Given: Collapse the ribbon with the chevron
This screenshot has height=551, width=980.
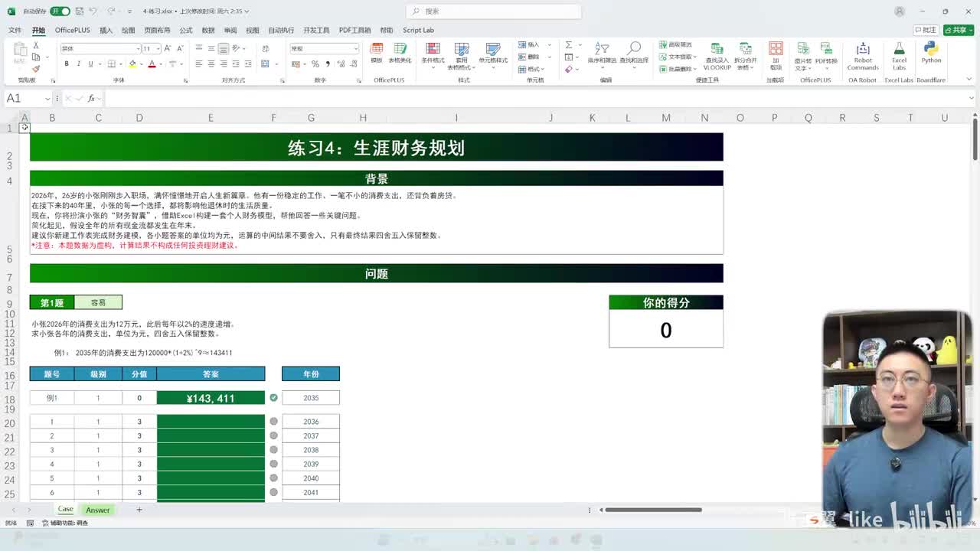Looking at the screenshot, I should 968,80.
